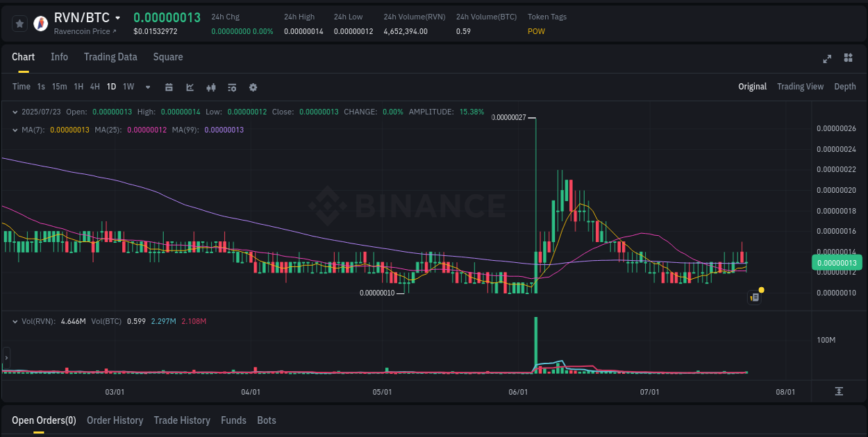The width and height of the screenshot is (868, 437).
Task: Select the current price tag showing 0.00000013
Action: [836, 263]
